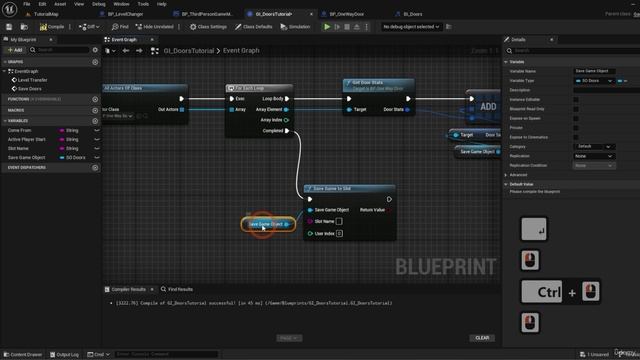Add a new variable via Variables plus icon
The image size is (640, 360).
point(95,121)
